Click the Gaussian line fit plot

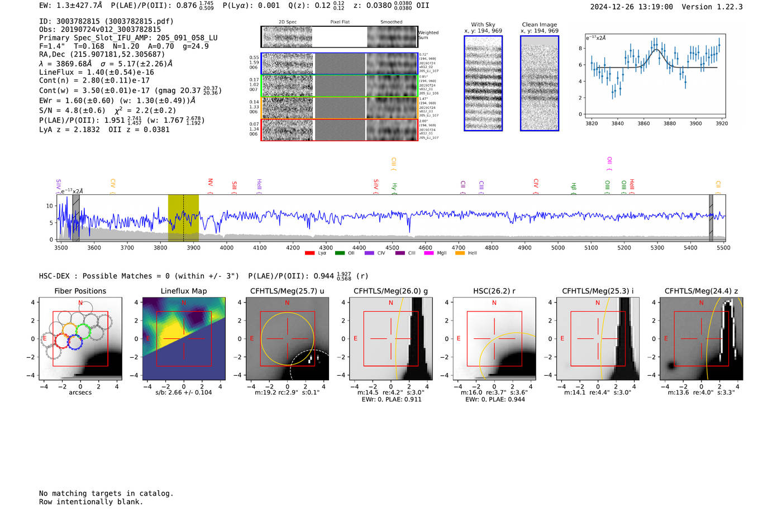pos(656,76)
